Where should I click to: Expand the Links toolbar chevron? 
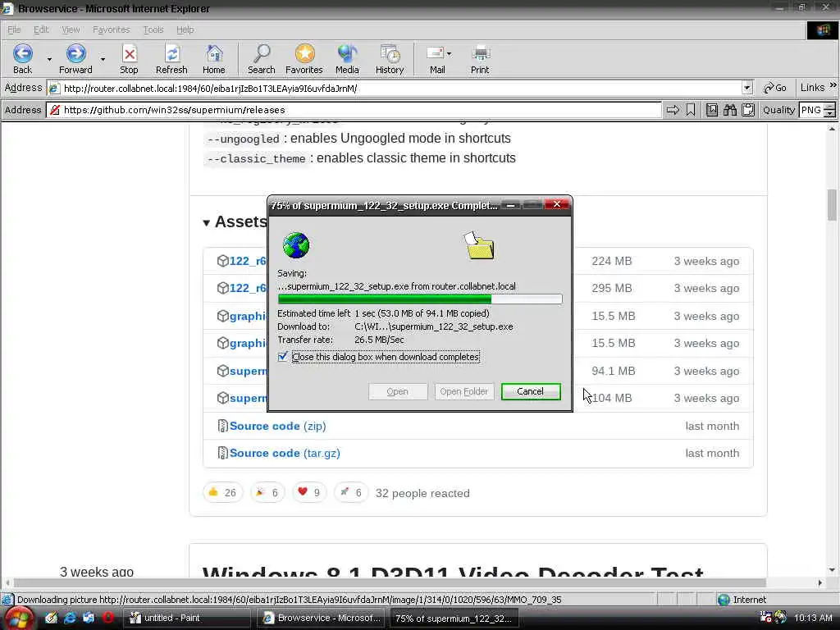coord(833,85)
